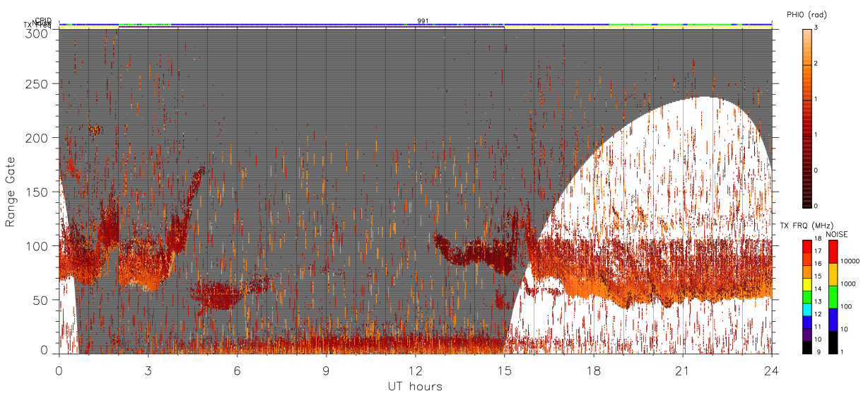Click the green NOISE swatch between 100 and 1000

tap(833, 297)
